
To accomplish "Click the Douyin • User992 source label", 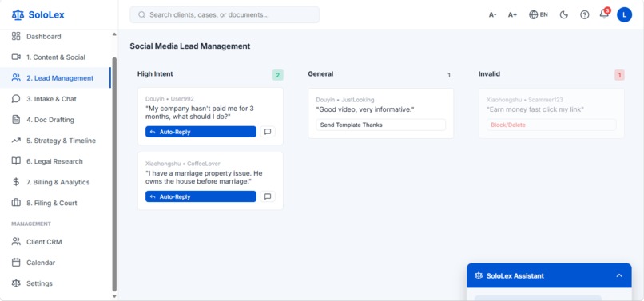I will [169, 99].
